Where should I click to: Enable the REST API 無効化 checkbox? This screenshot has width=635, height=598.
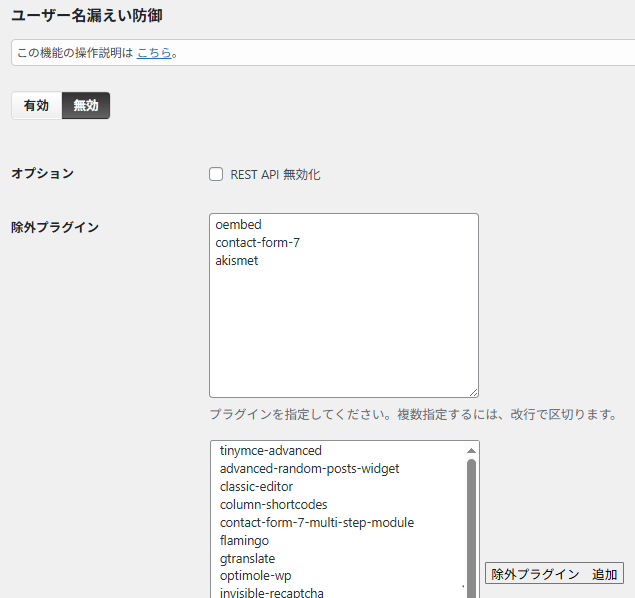[216, 174]
